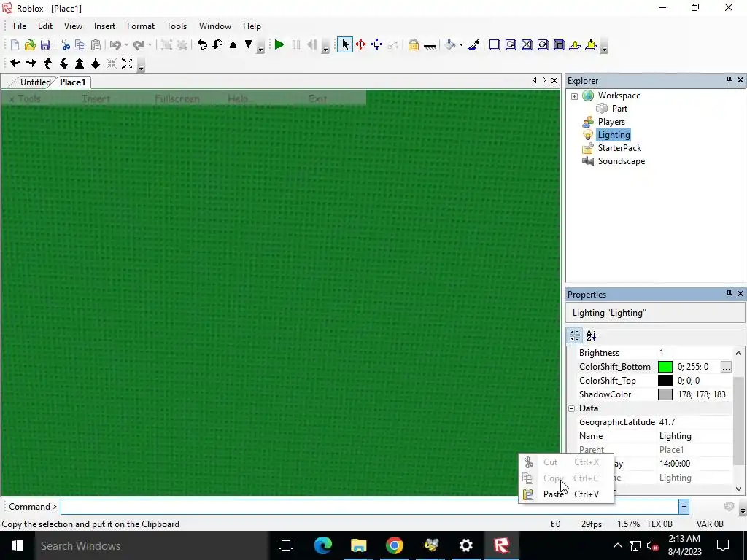Open surface tools toolbar overflow dropdown

(x=604, y=47)
